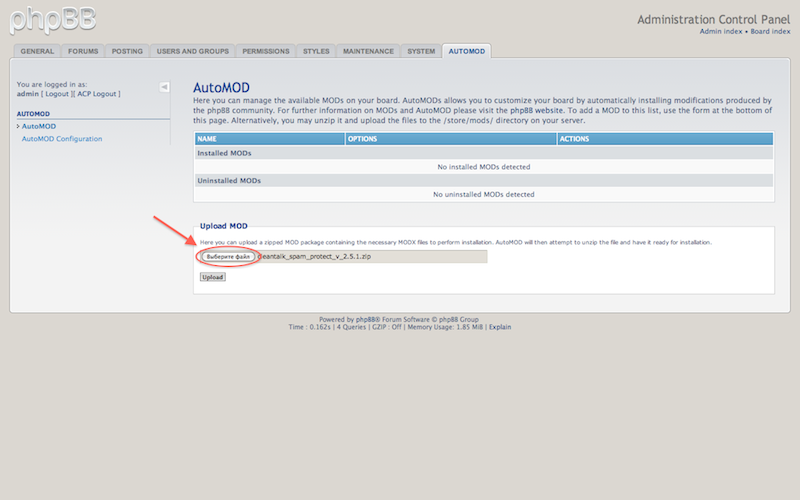Screen dimensions: 800x500
Task: Click the selected zip filename field
Action: (370, 257)
